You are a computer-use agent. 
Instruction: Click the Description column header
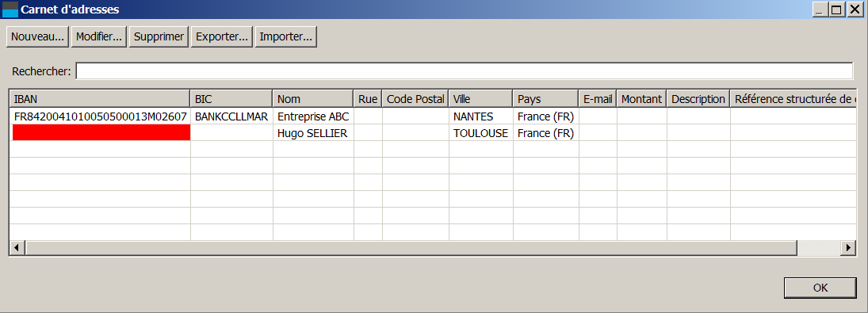coord(698,99)
